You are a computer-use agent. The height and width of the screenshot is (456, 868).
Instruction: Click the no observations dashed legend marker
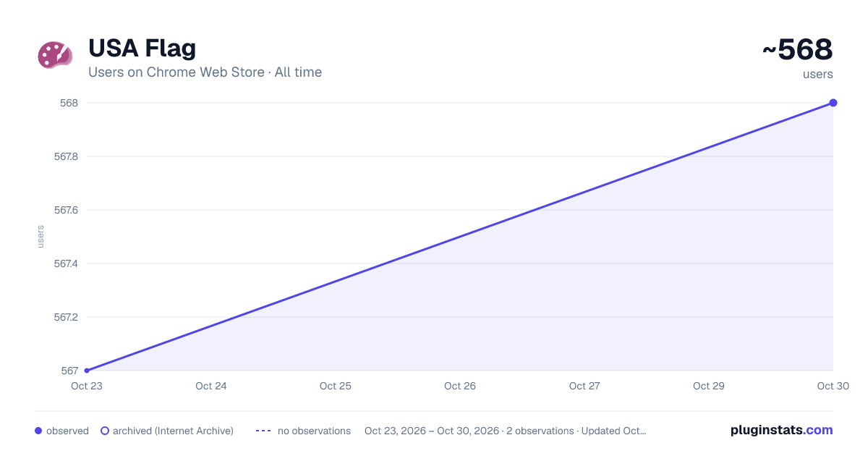[x=263, y=431]
